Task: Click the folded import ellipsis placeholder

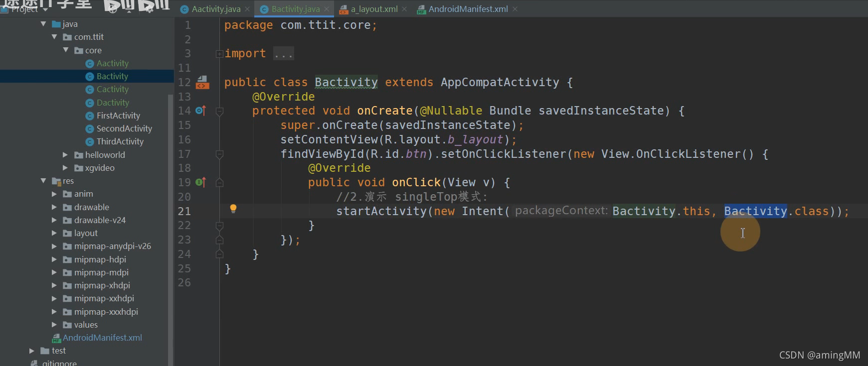Action: click(284, 54)
